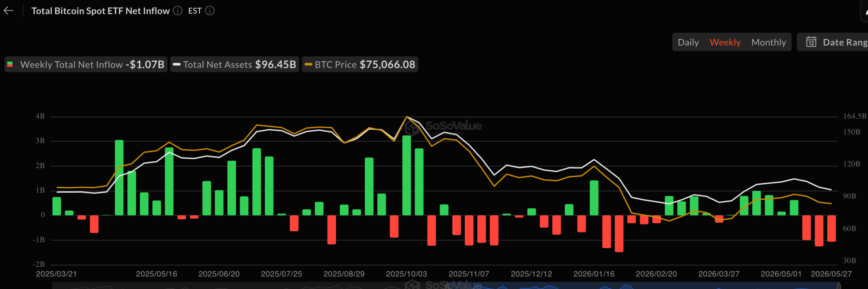The width and height of the screenshot is (868, 289).
Task: Click the 2025/10/03 x-axis date label
Action: pyautogui.click(x=407, y=274)
